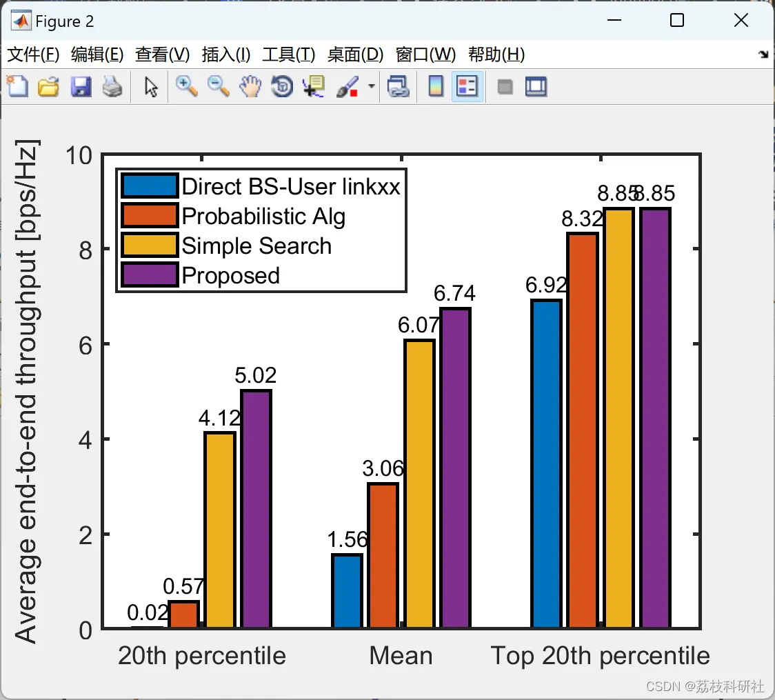The height and width of the screenshot is (700, 775).
Task: Expand the Brush tool dropdown arrow
Action: [372, 86]
